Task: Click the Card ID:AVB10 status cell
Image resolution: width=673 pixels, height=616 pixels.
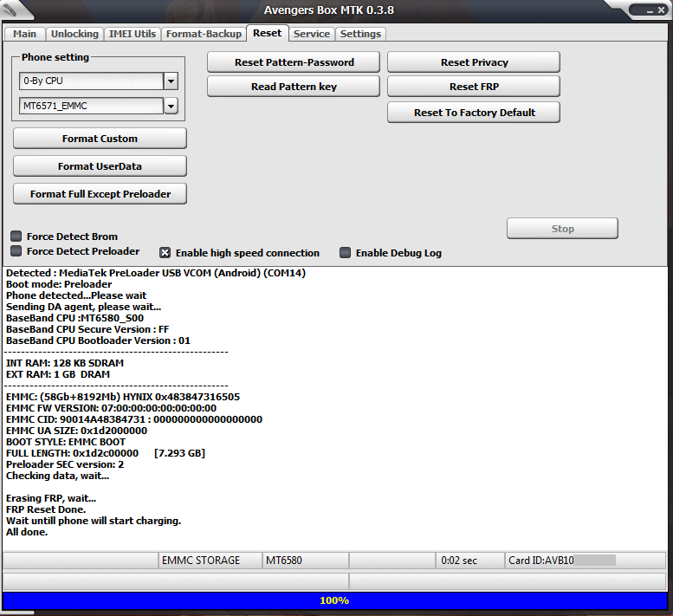Action: tap(585, 561)
